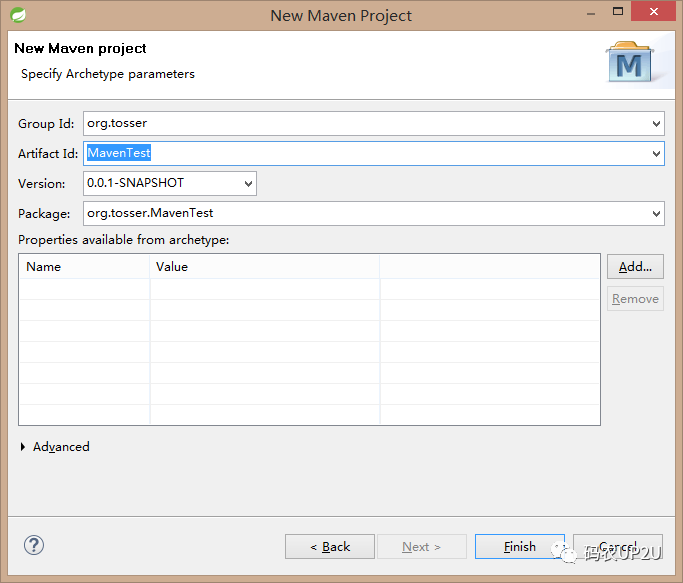Cancel the New Maven Project wizard
This screenshot has height=583, width=683.
[x=618, y=546]
